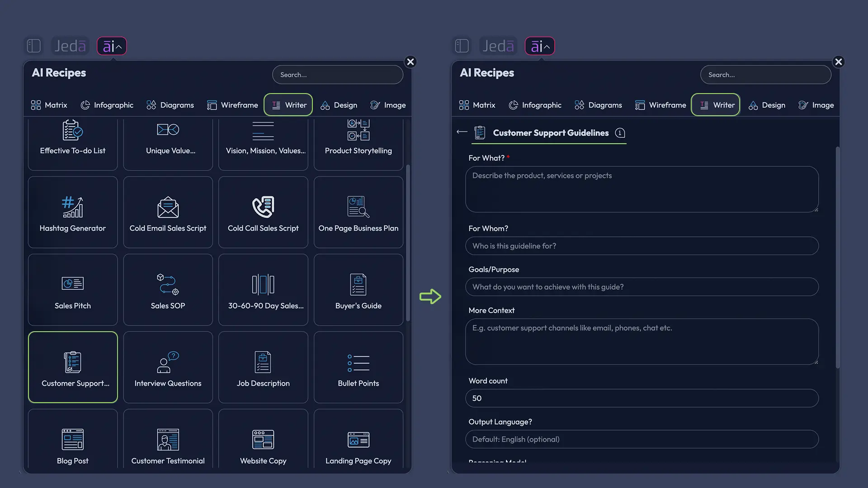Collapse the AI menu in right window
868x488 pixels.
click(x=540, y=46)
